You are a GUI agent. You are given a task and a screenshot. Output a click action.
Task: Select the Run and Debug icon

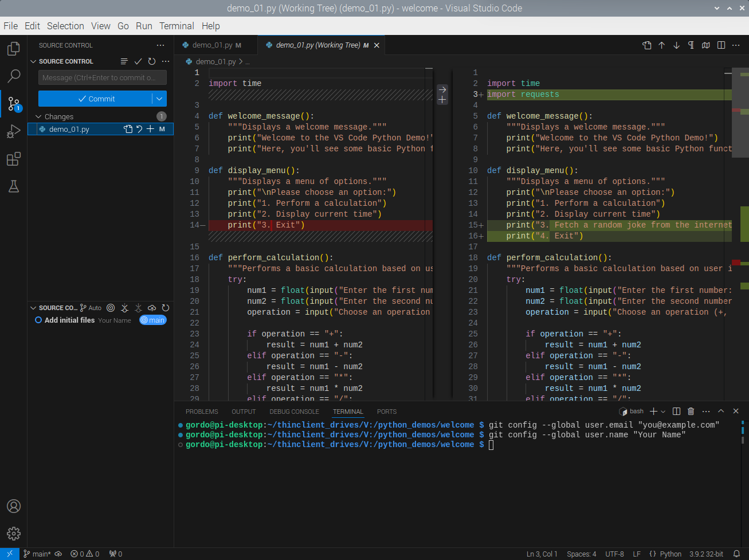13,131
